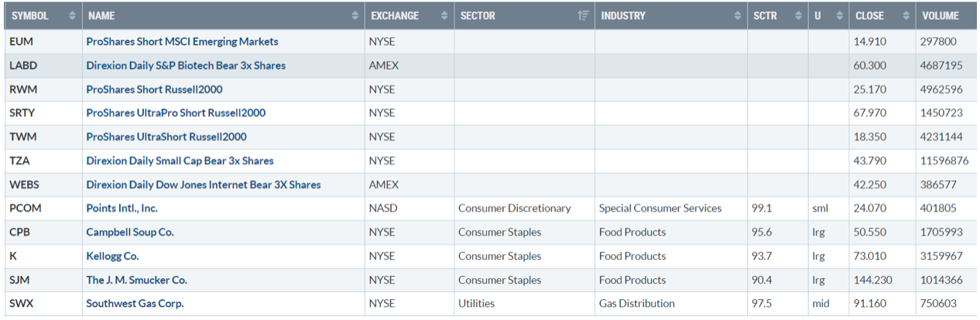Click sort arrows icon in INDUSTRY column
Image resolution: width=980 pixels, height=320 pixels.
click(738, 15)
